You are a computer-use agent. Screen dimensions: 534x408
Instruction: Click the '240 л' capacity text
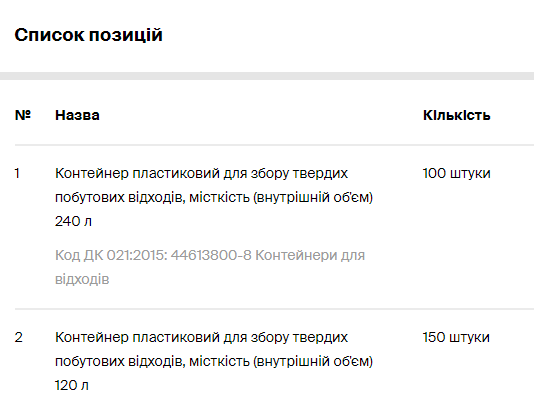coord(73,221)
